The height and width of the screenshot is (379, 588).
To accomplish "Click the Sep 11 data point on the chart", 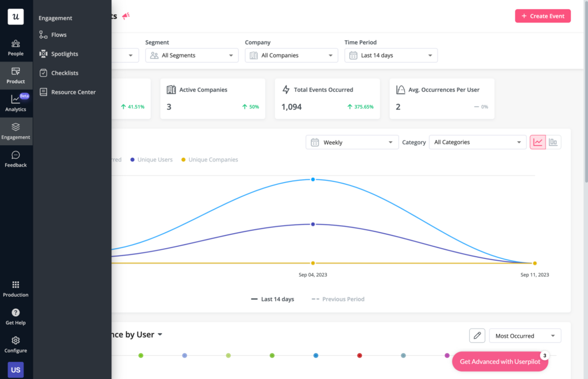I will point(535,263).
